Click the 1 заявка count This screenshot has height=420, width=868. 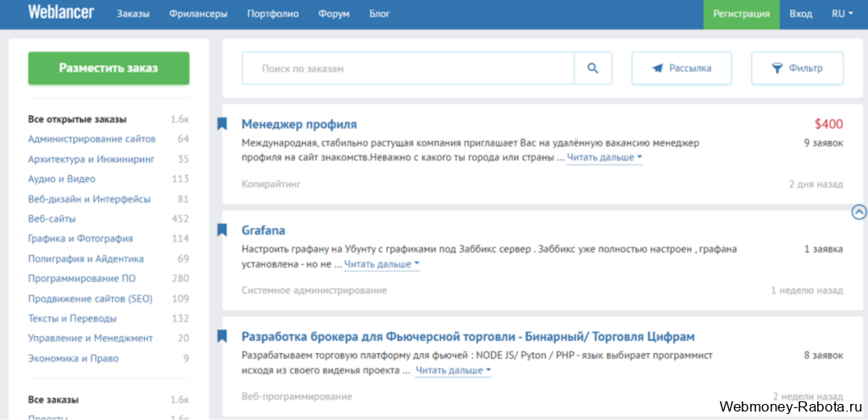coord(824,249)
